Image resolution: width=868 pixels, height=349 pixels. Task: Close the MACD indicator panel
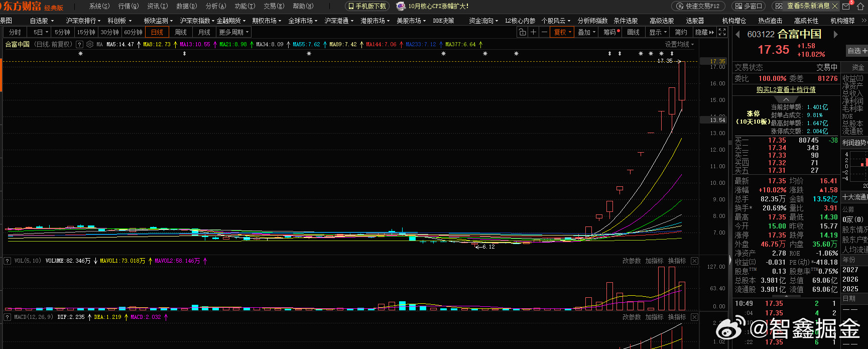pos(694,317)
